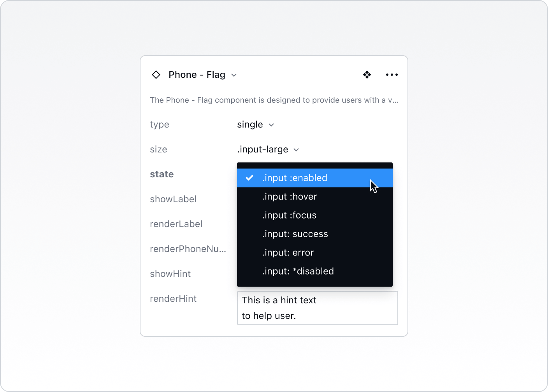Click the checkmark beside .input :enabled

click(249, 178)
